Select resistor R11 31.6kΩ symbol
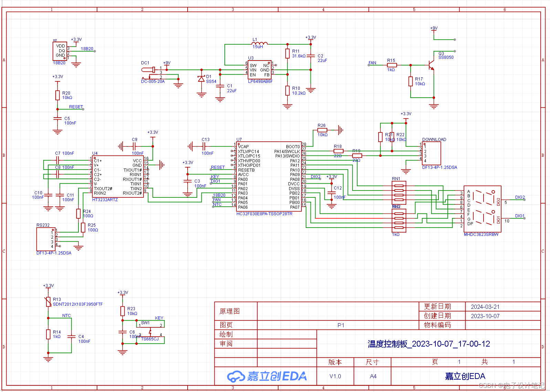 tap(287, 54)
